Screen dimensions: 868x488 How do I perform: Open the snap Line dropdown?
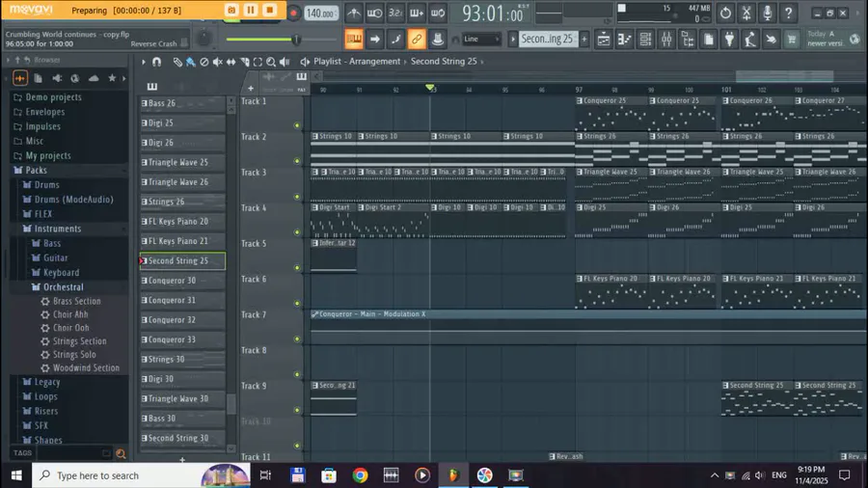click(x=481, y=40)
